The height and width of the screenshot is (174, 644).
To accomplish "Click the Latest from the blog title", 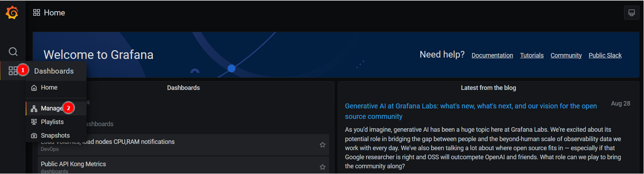I will (488, 88).
